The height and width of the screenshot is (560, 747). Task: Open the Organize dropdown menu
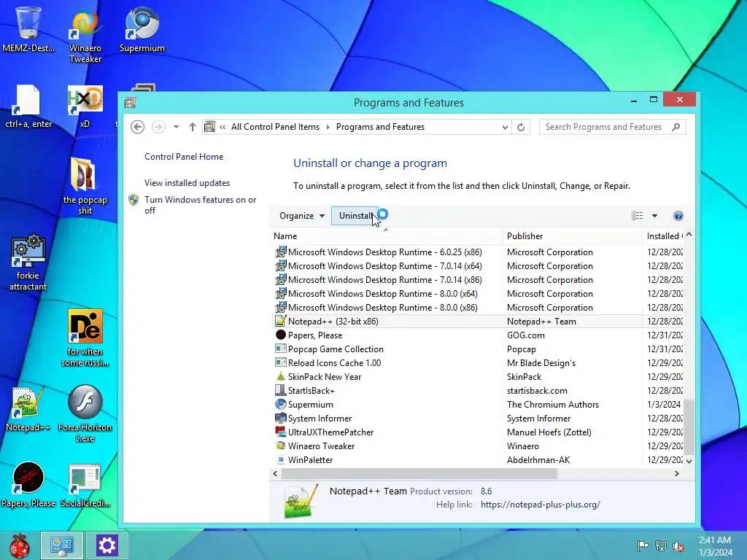[302, 216]
